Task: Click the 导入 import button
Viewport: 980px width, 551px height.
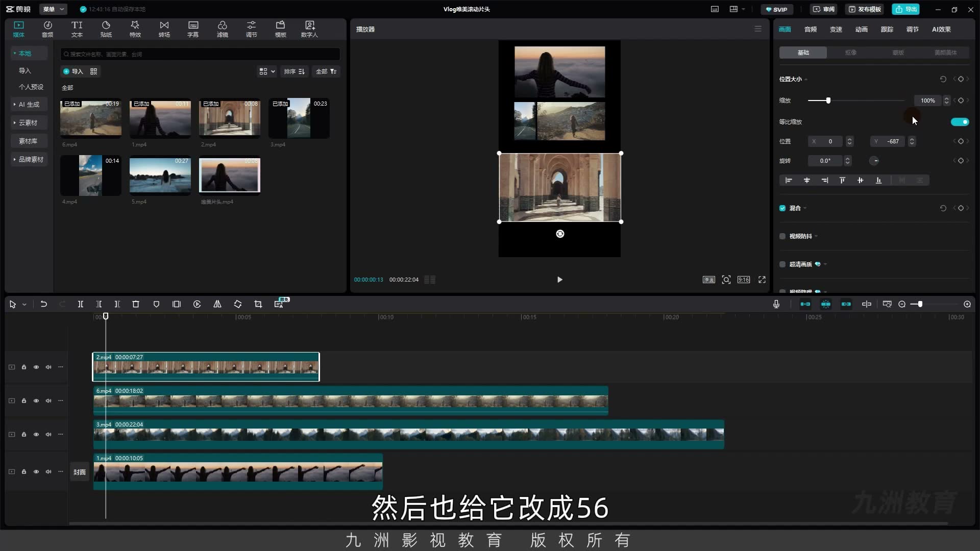Action: (x=73, y=71)
